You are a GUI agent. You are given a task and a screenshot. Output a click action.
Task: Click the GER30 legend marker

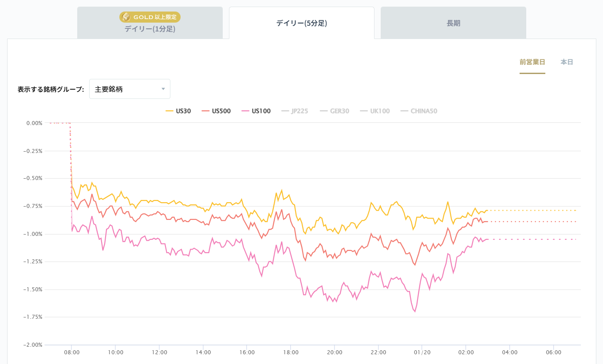coord(323,111)
